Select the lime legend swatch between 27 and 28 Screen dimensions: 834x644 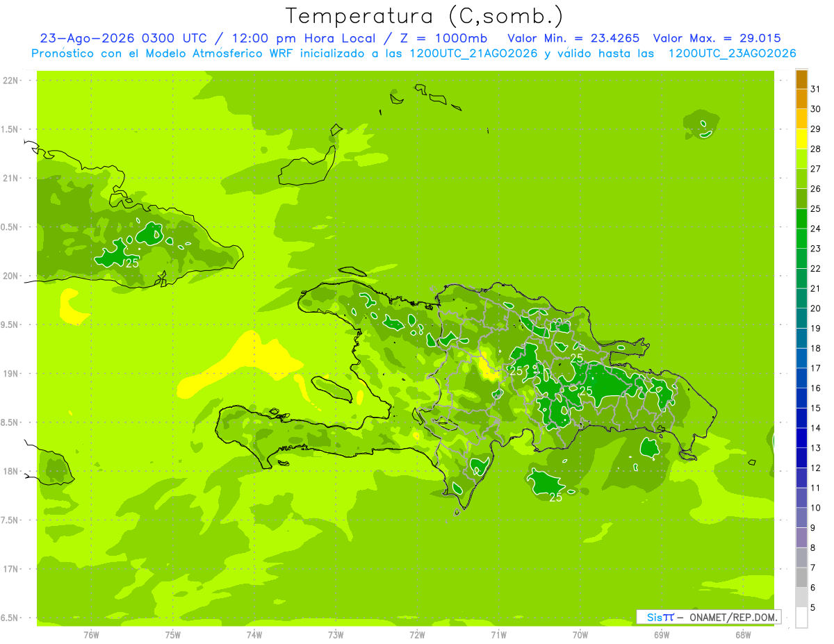click(x=801, y=158)
